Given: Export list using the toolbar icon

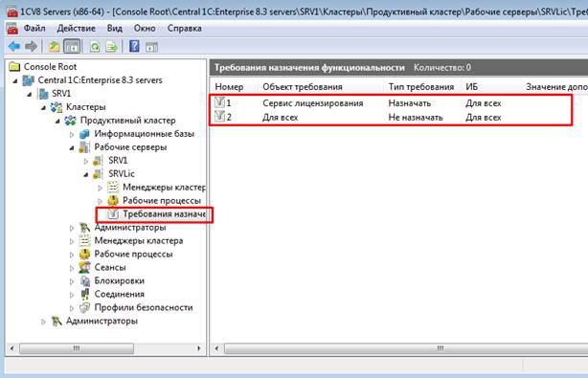Looking at the screenshot, I should pyautogui.click(x=112, y=47).
